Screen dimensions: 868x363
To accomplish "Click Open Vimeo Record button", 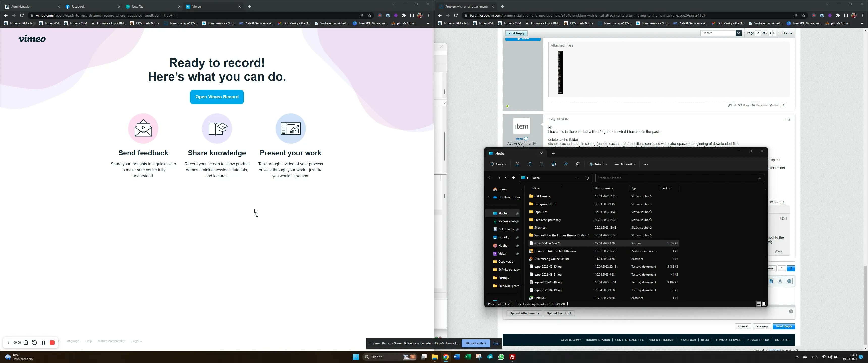I will pyautogui.click(x=217, y=97).
